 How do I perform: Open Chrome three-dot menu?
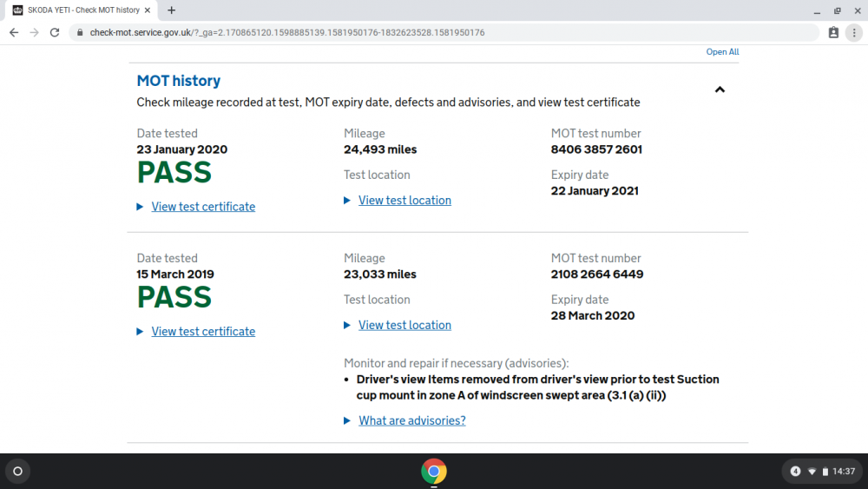click(x=854, y=33)
